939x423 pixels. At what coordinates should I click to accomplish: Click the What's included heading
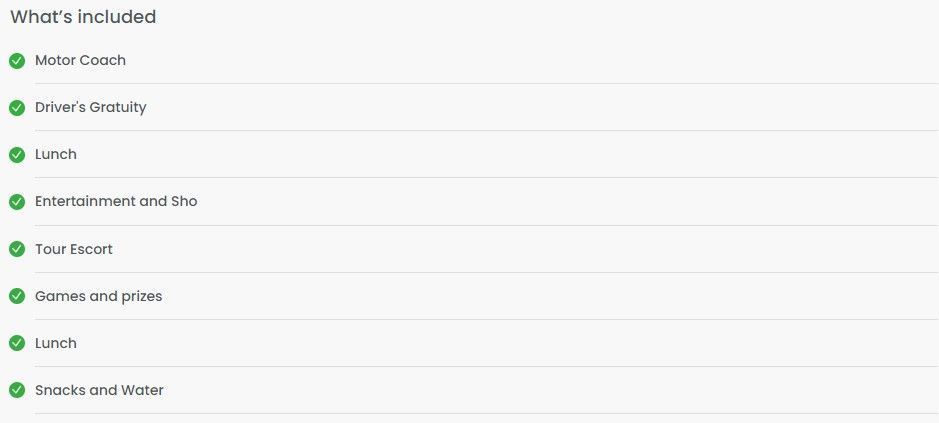(x=83, y=17)
